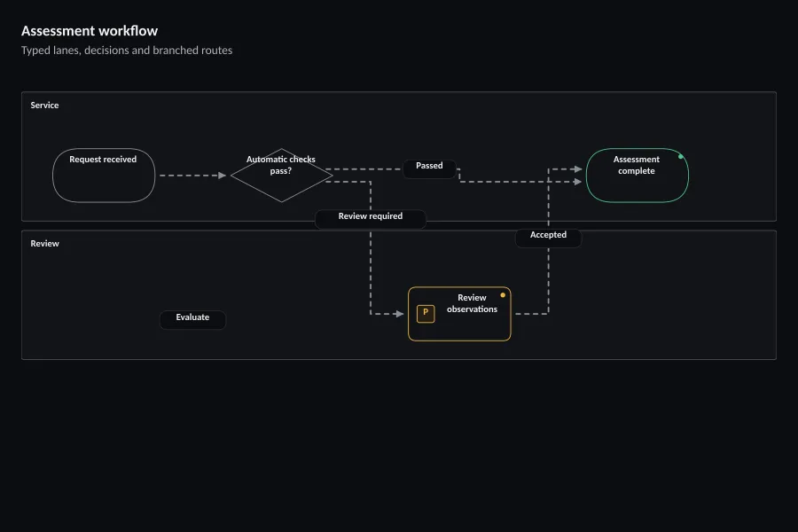Select the Review required edge label
This screenshot has width=798, height=532.
point(371,217)
